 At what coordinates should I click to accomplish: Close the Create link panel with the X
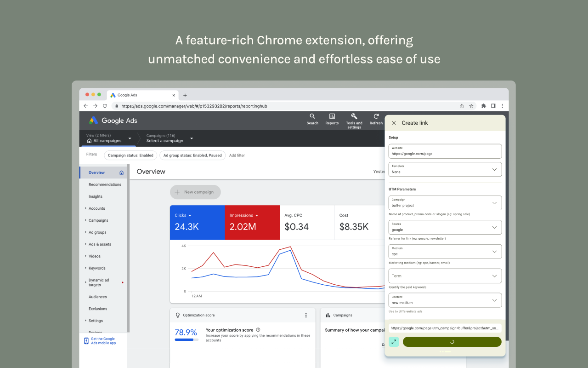394,123
